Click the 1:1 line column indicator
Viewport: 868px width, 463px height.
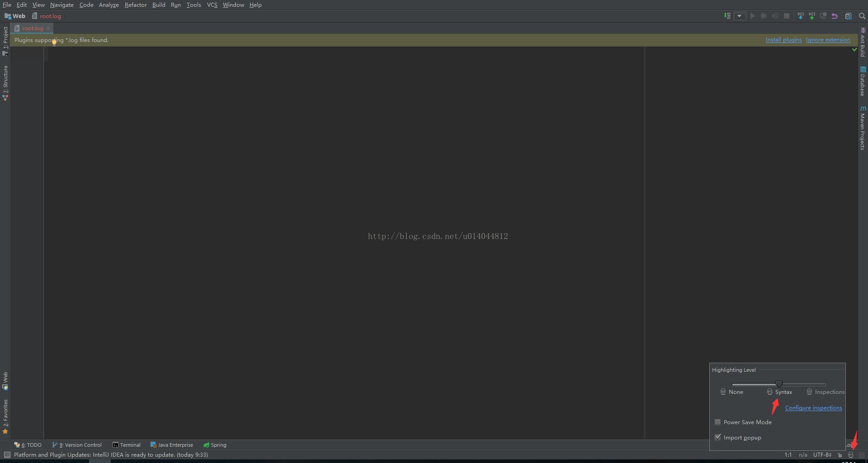click(x=788, y=454)
